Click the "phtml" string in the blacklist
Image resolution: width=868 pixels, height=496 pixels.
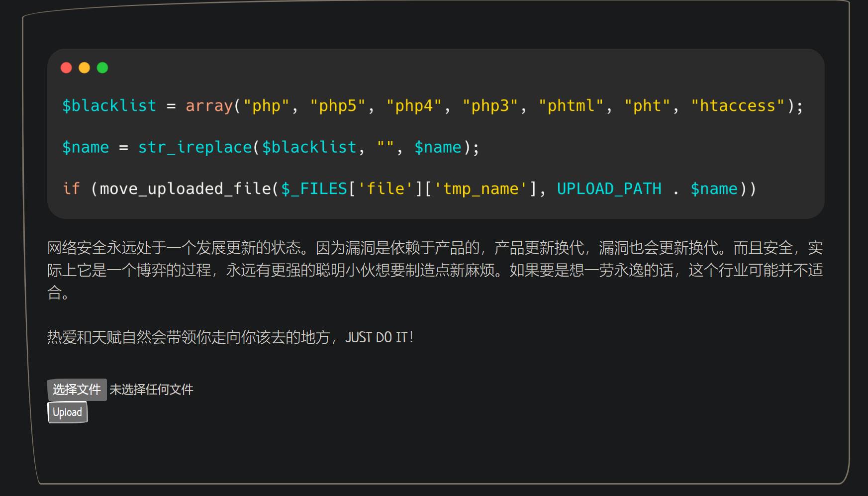pos(571,106)
